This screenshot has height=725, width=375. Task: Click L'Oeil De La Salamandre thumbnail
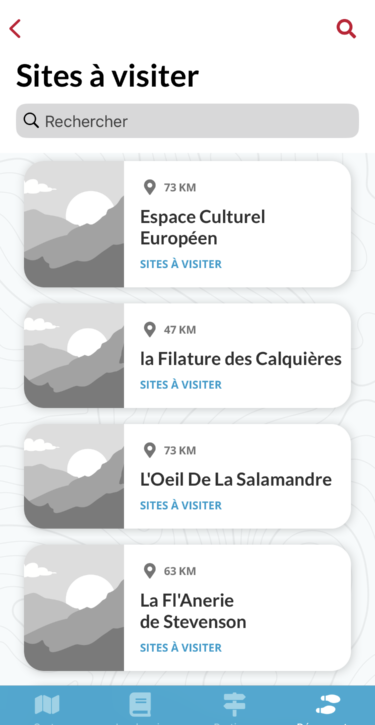(x=74, y=476)
